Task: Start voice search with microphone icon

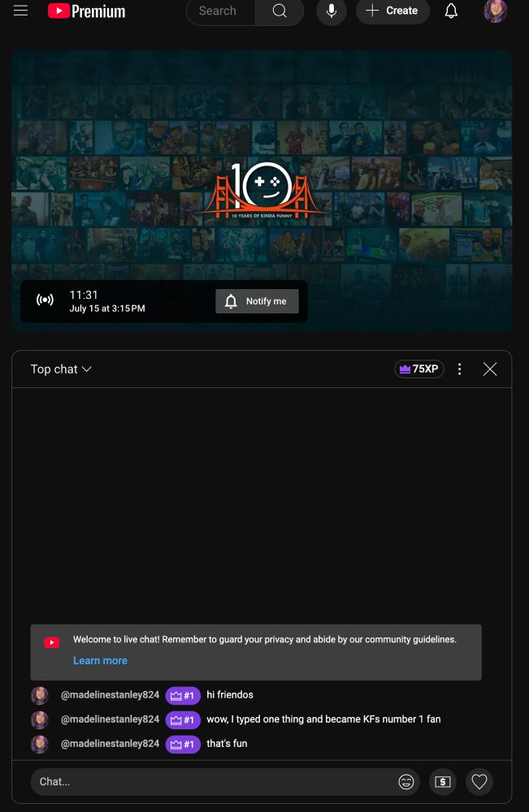Action: [332, 11]
